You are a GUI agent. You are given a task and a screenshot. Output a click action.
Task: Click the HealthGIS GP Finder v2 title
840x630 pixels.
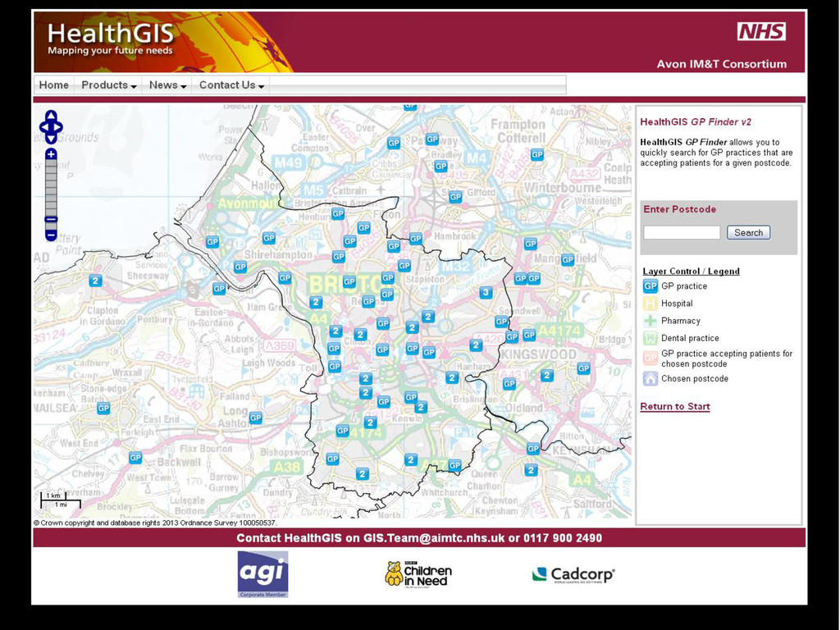click(x=696, y=121)
